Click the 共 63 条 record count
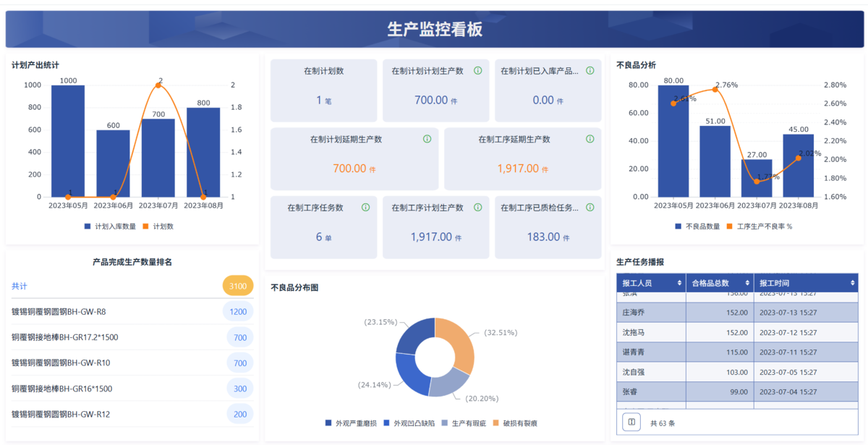Viewport: 868px width, 445px height. click(663, 423)
